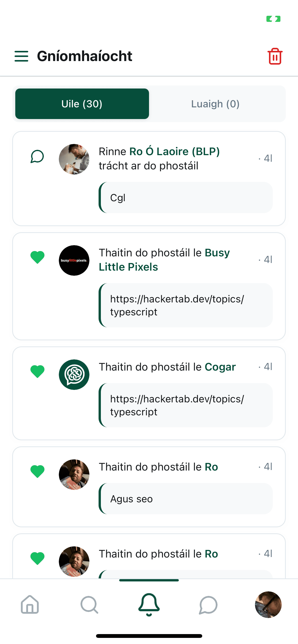
Task: Open the hamburger navigation menu
Action: (21, 56)
